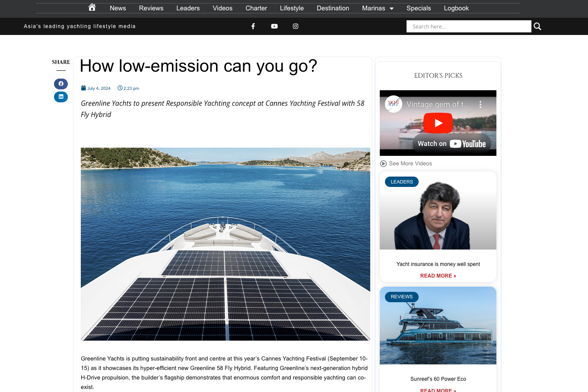588x392 pixels.
Task: Open the News section
Action: pyautogui.click(x=118, y=8)
